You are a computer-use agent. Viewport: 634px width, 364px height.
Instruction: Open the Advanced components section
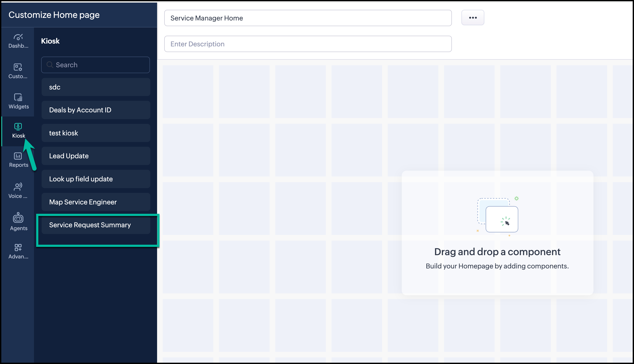point(18,251)
